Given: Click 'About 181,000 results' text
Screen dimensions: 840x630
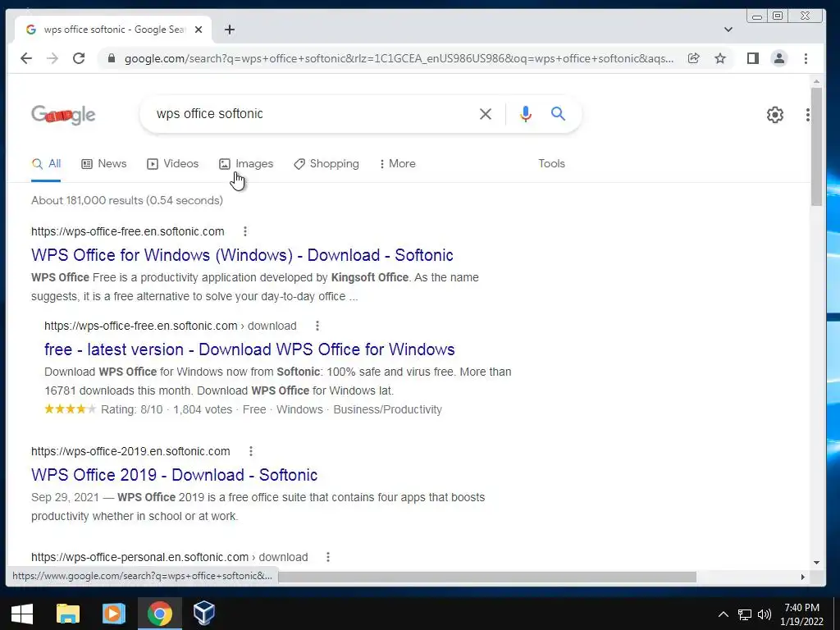Looking at the screenshot, I should pyautogui.click(x=88, y=200).
